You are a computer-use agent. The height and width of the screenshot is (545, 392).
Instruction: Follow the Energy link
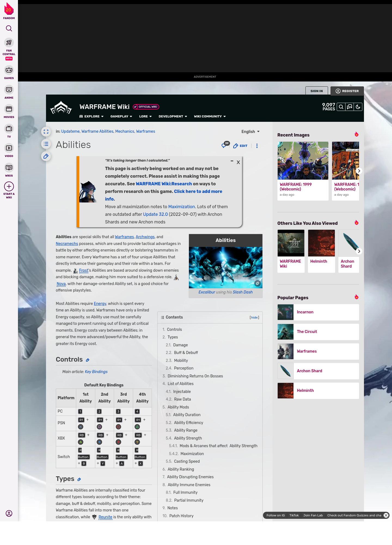coord(100,304)
